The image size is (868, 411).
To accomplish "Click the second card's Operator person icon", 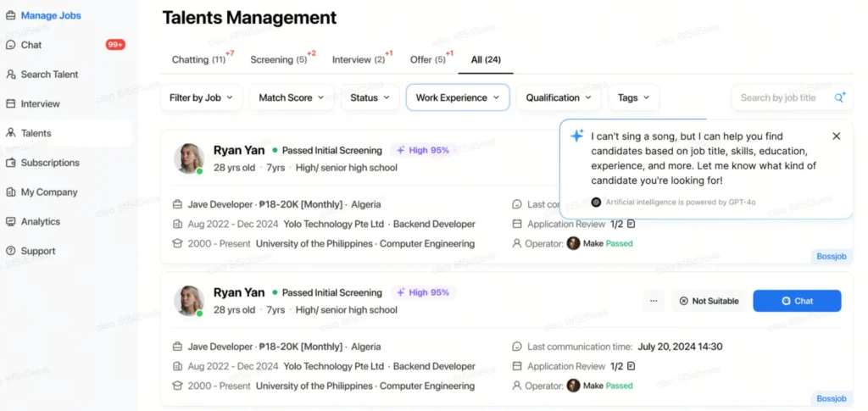I will coord(517,386).
